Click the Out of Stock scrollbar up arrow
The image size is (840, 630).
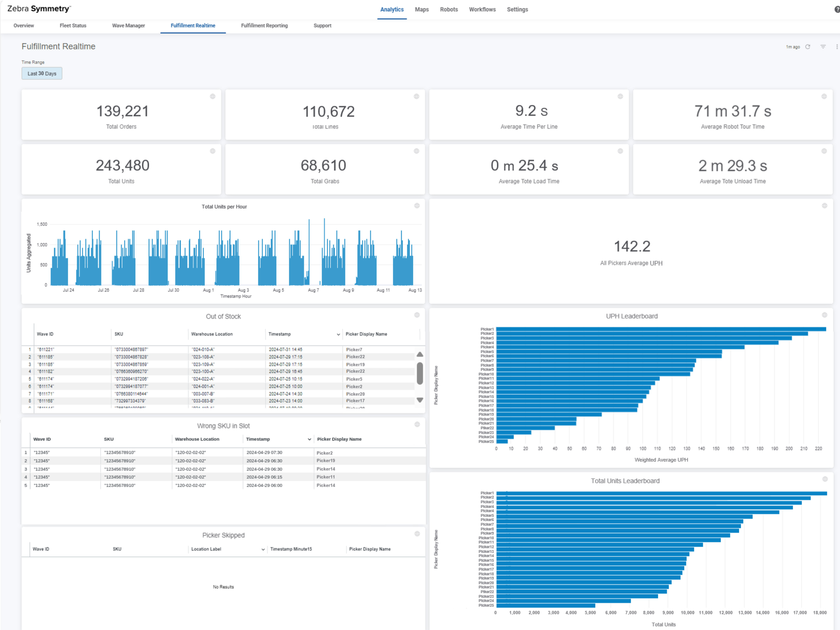420,354
